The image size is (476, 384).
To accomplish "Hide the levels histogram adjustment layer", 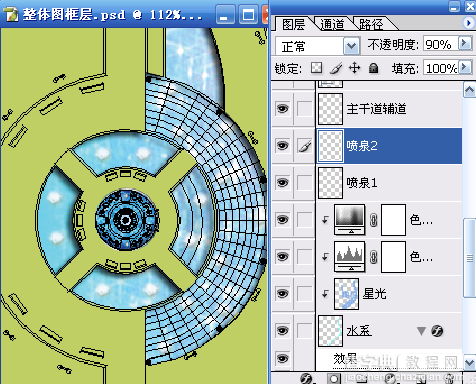I will pos(282,257).
